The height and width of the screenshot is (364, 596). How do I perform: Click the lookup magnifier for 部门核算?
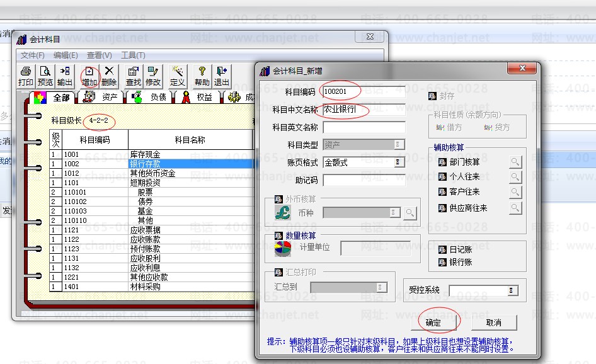515,162
